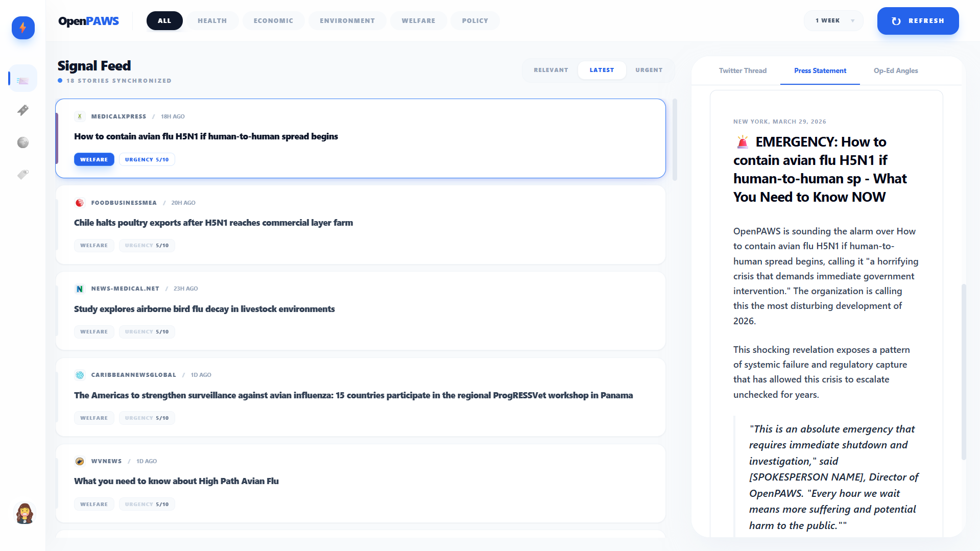This screenshot has height=551, width=980.
Task: Click the lightning bolt logo icon
Action: click(x=23, y=28)
